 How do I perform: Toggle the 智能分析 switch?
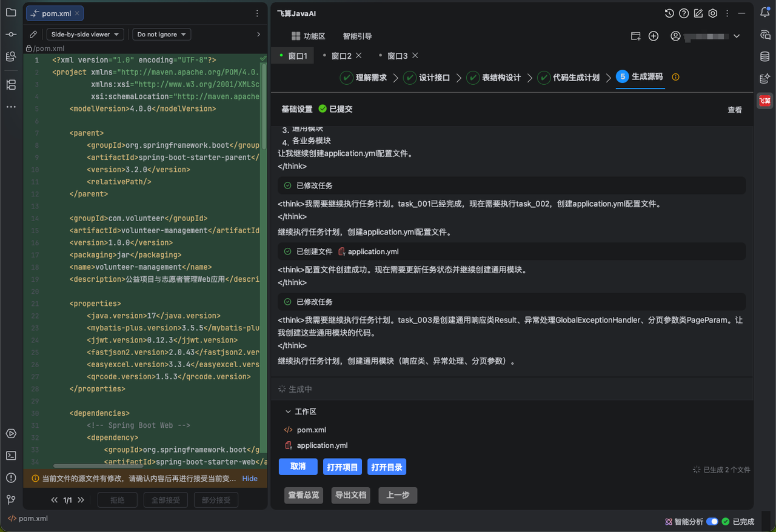pyautogui.click(x=712, y=521)
